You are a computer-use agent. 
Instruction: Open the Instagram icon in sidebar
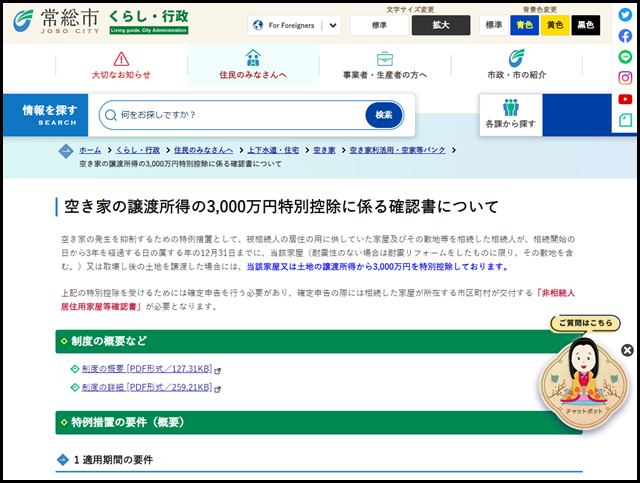(625, 78)
